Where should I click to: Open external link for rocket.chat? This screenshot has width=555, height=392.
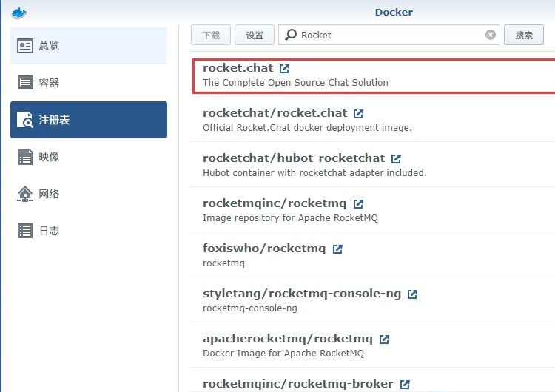coord(284,68)
